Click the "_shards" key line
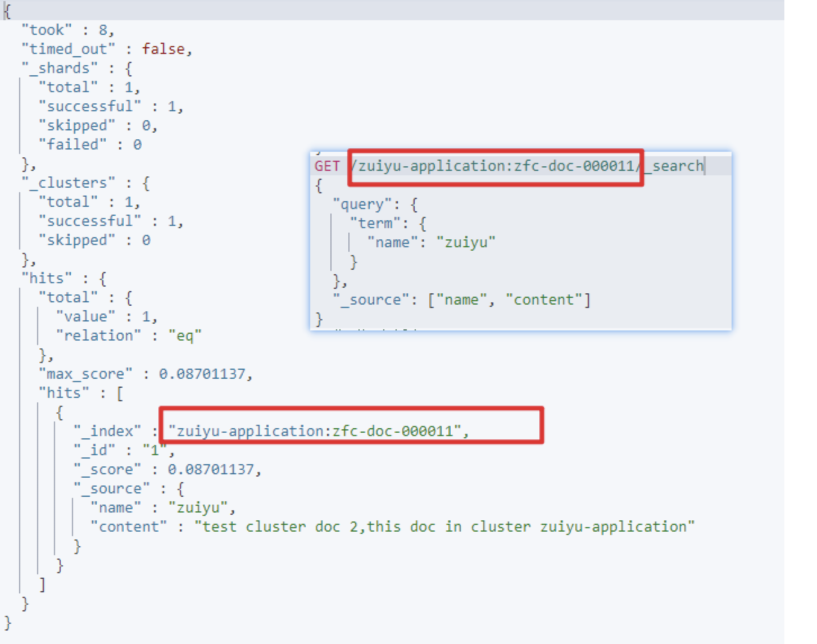The image size is (817, 644). [x=77, y=68]
